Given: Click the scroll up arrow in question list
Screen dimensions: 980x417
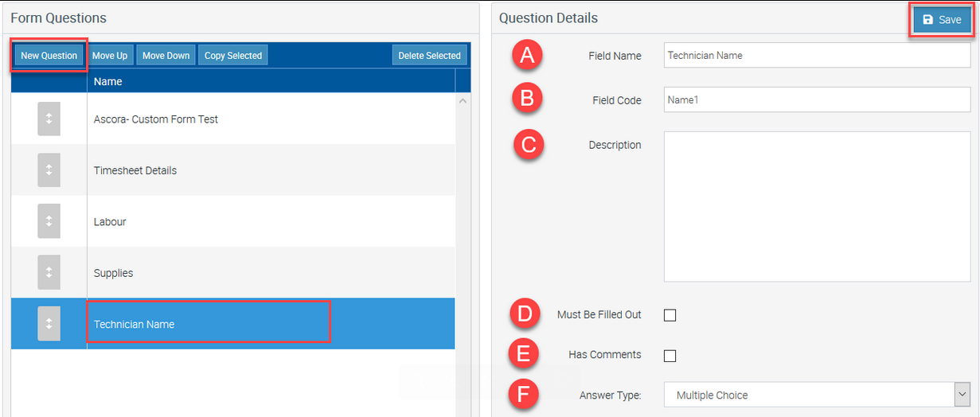Looking at the screenshot, I should point(463,101).
